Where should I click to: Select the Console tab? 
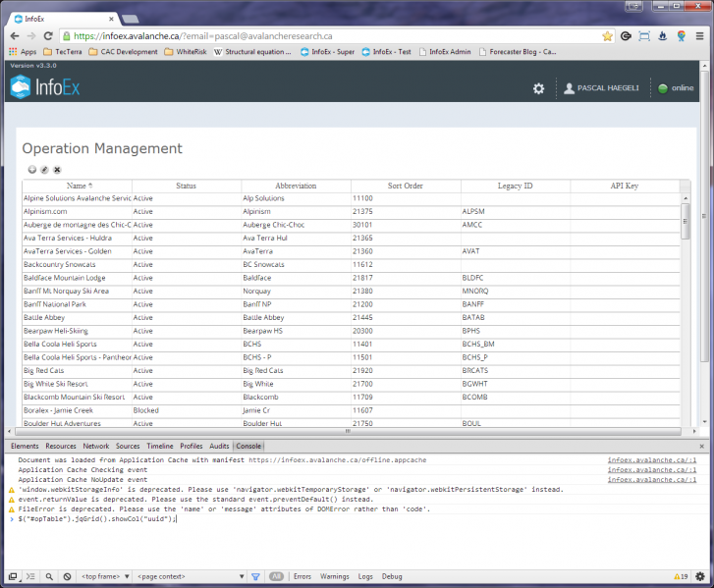point(248,446)
